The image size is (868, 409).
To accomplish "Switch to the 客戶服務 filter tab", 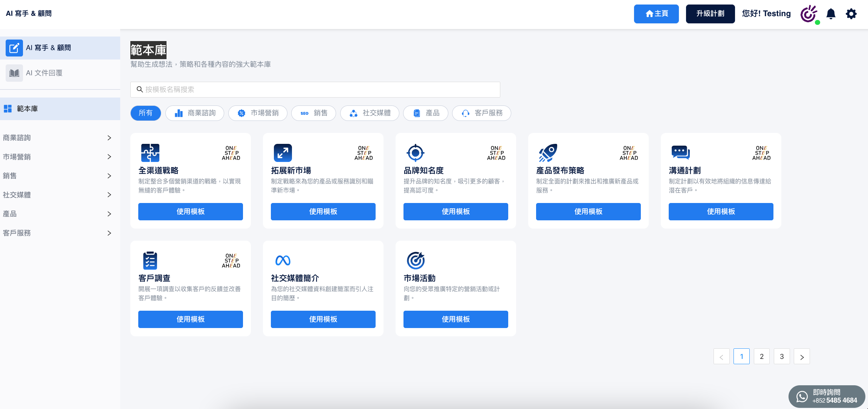I will [x=481, y=113].
